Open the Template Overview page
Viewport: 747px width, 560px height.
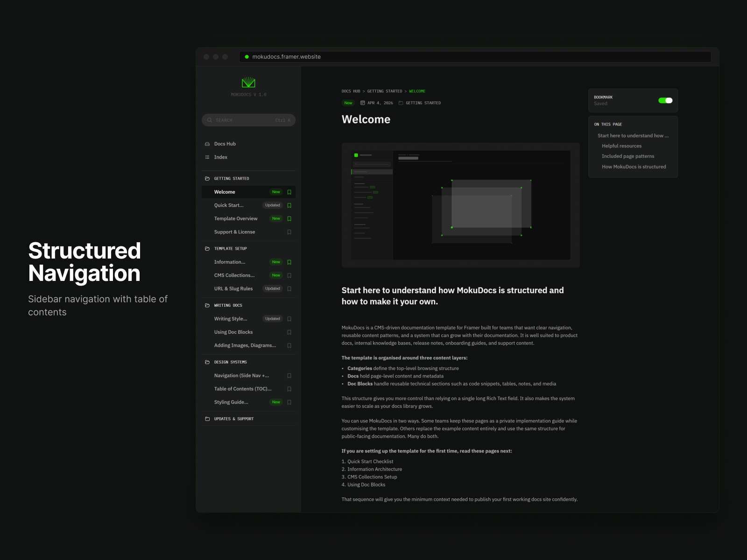pyautogui.click(x=248, y=218)
